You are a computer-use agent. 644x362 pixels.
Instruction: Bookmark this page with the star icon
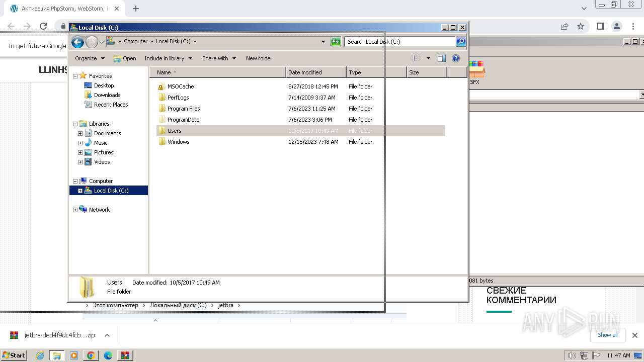click(x=581, y=26)
